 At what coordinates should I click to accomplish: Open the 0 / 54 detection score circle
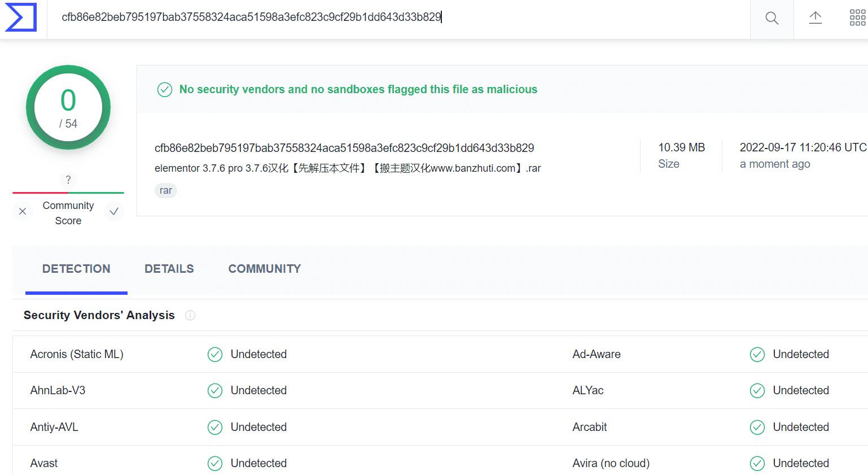click(x=68, y=107)
